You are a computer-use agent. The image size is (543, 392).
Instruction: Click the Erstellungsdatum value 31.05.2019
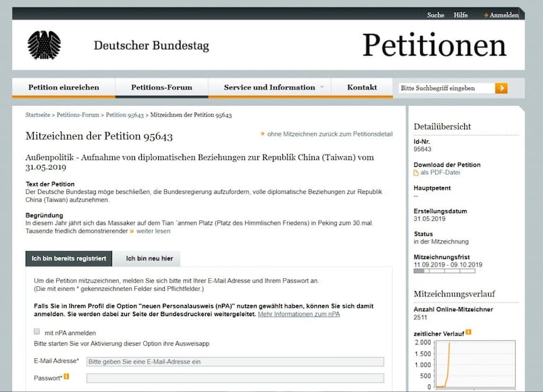[x=430, y=218]
